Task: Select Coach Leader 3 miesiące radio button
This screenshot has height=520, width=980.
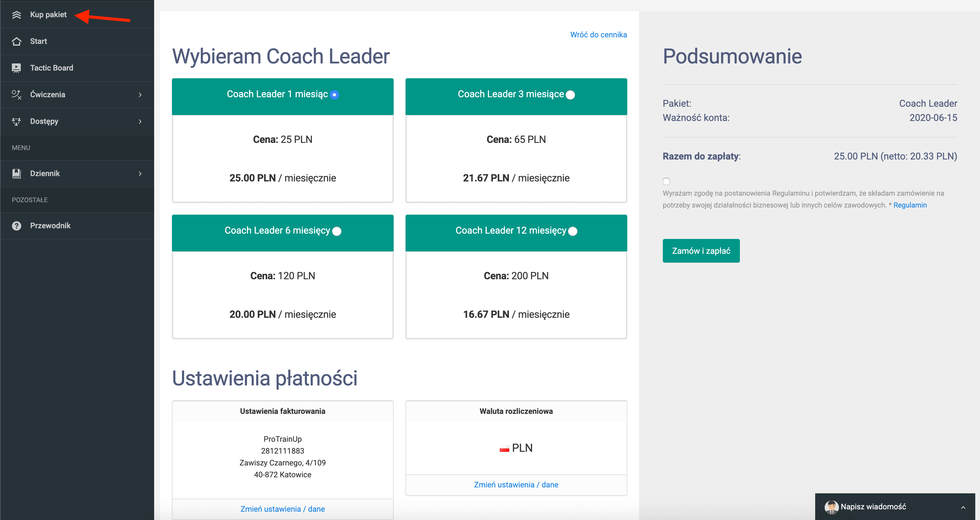Action: point(570,95)
